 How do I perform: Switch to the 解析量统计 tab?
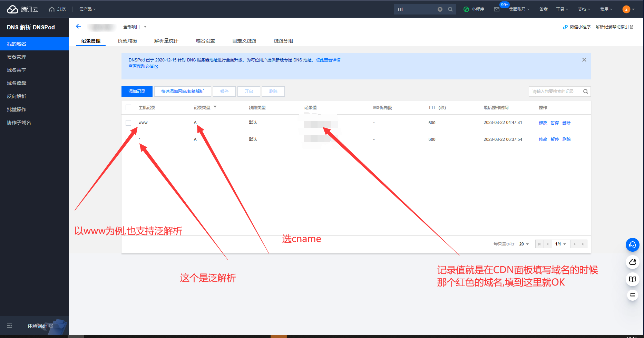pyautogui.click(x=166, y=41)
